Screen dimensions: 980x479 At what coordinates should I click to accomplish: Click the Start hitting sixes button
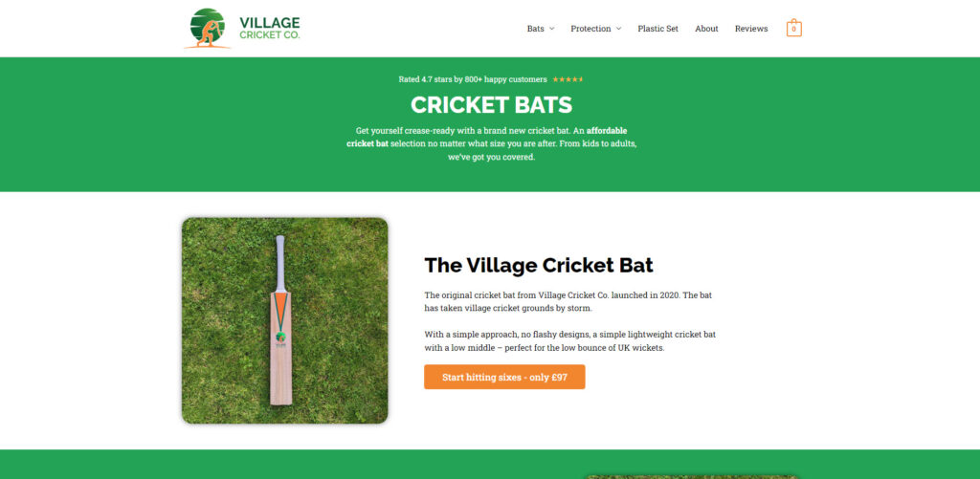[504, 378]
